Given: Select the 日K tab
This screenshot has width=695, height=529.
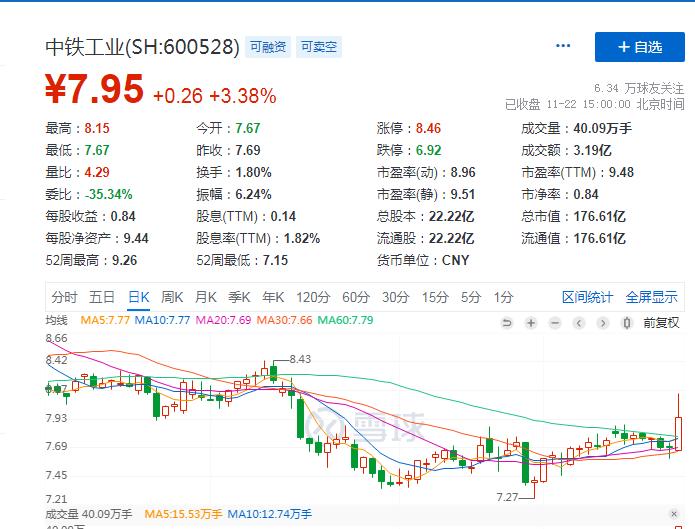Looking at the screenshot, I should pyautogui.click(x=138, y=297).
